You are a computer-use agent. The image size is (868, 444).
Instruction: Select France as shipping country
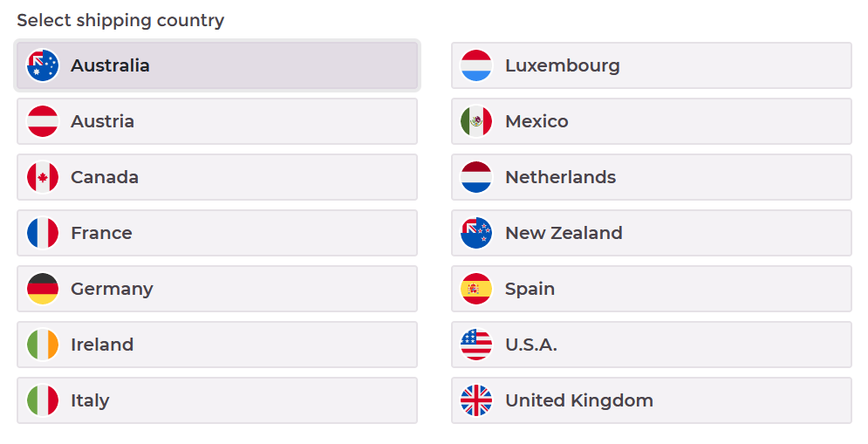click(x=217, y=233)
